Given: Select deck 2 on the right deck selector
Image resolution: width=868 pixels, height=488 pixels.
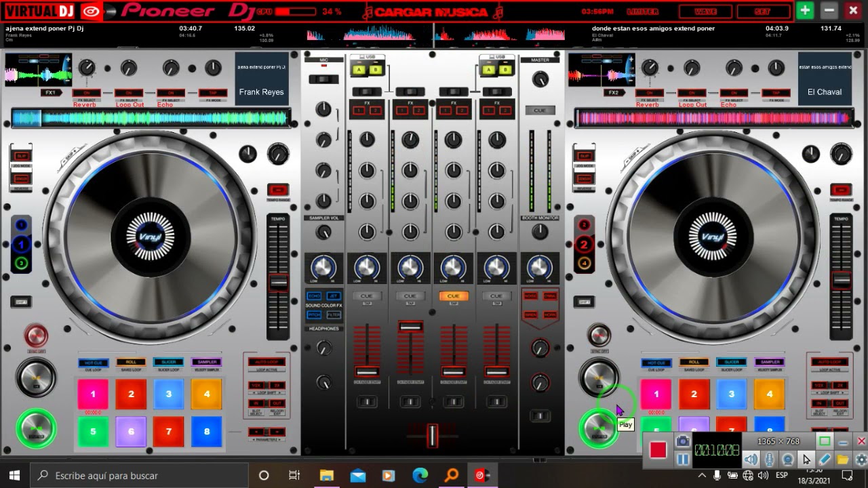Looking at the screenshot, I should click(x=584, y=245).
